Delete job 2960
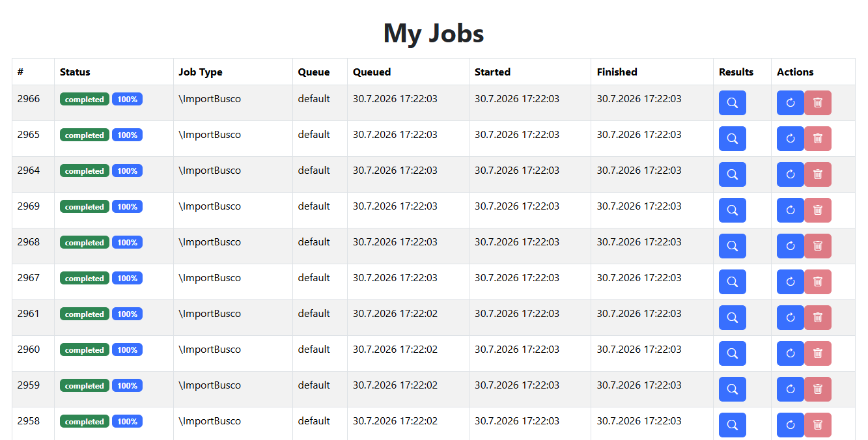The image size is (868, 440). coord(818,353)
